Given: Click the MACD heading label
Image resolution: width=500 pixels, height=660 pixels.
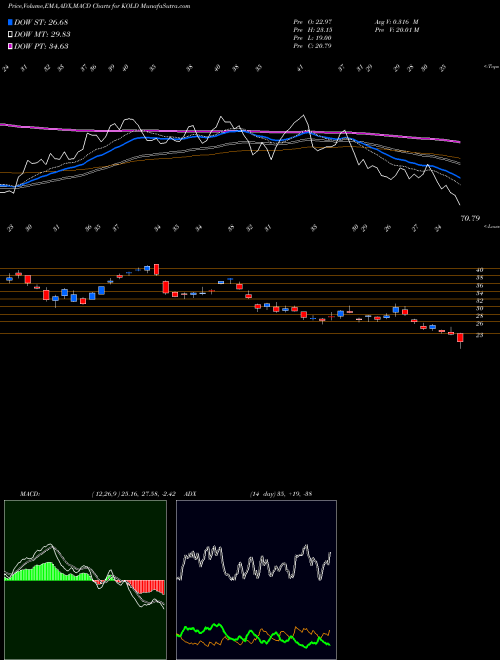Looking at the screenshot, I should [29, 494].
